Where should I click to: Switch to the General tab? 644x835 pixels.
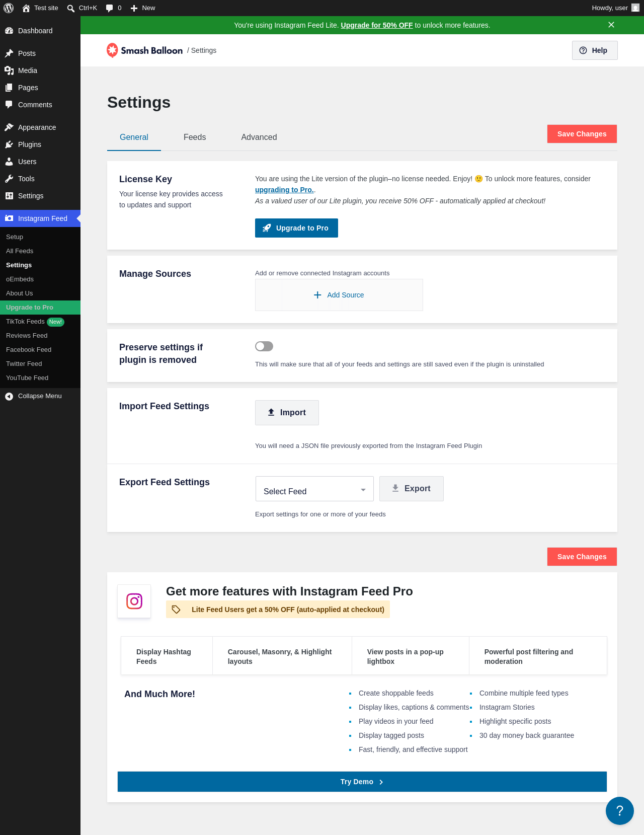click(x=134, y=137)
